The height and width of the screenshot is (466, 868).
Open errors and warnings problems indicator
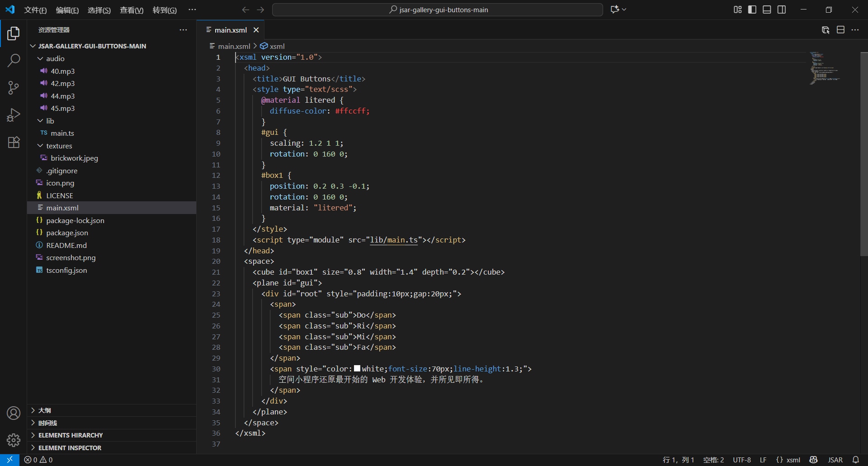point(38,460)
